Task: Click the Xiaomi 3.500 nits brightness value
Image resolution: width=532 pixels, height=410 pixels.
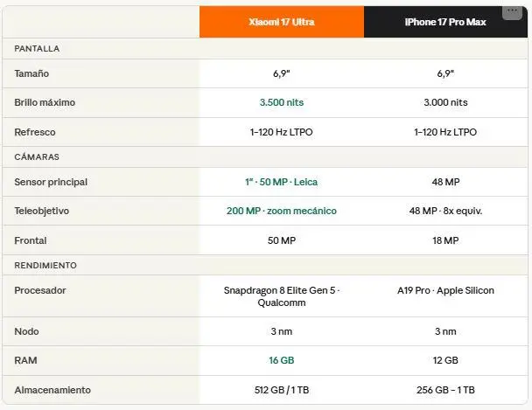Action: pyautogui.click(x=281, y=102)
